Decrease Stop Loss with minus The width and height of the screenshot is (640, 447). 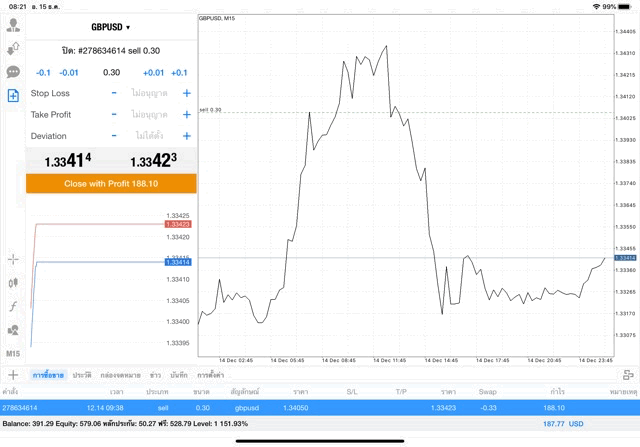click(x=114, y=93)
